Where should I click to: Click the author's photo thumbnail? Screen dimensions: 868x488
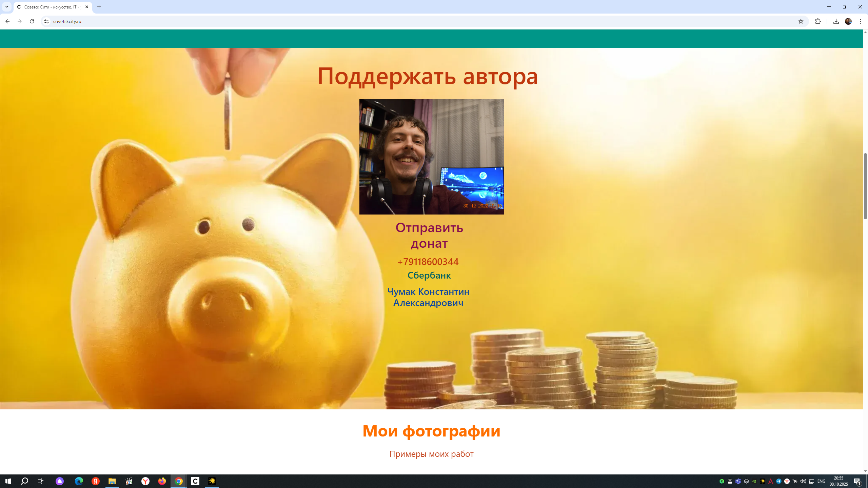coord(432,157)
